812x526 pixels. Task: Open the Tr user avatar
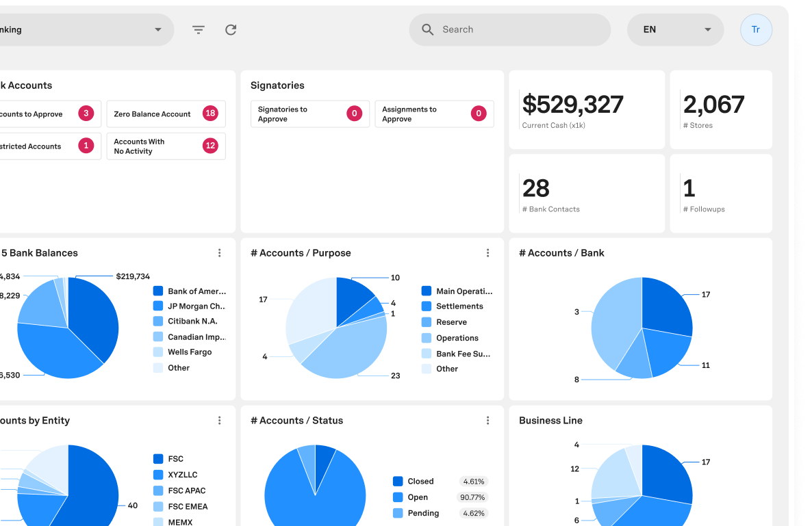click(x=756, y=29)
